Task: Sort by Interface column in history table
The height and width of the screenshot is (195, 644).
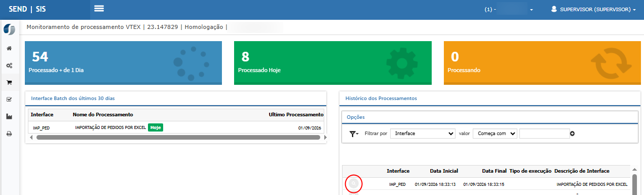Action: click(x=398, y=171)
